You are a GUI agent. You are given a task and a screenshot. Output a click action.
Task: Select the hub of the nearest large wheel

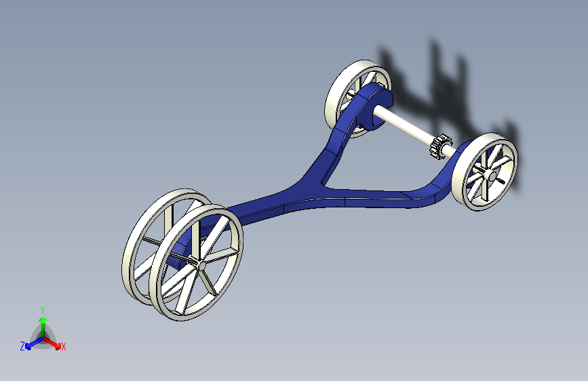tap(201, 265)
